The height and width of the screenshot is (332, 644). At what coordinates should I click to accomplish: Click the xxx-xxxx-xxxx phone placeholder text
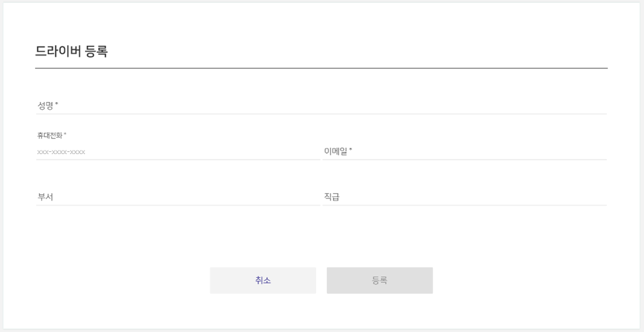pos(61,152)
